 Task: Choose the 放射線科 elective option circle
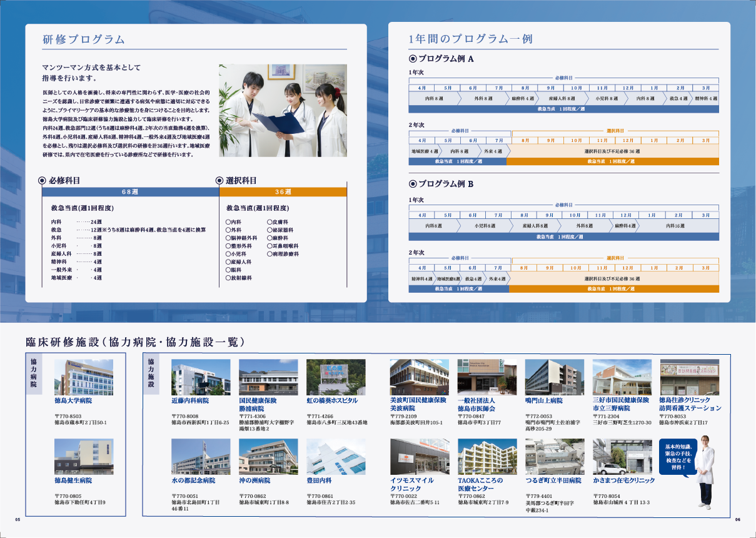229,278
